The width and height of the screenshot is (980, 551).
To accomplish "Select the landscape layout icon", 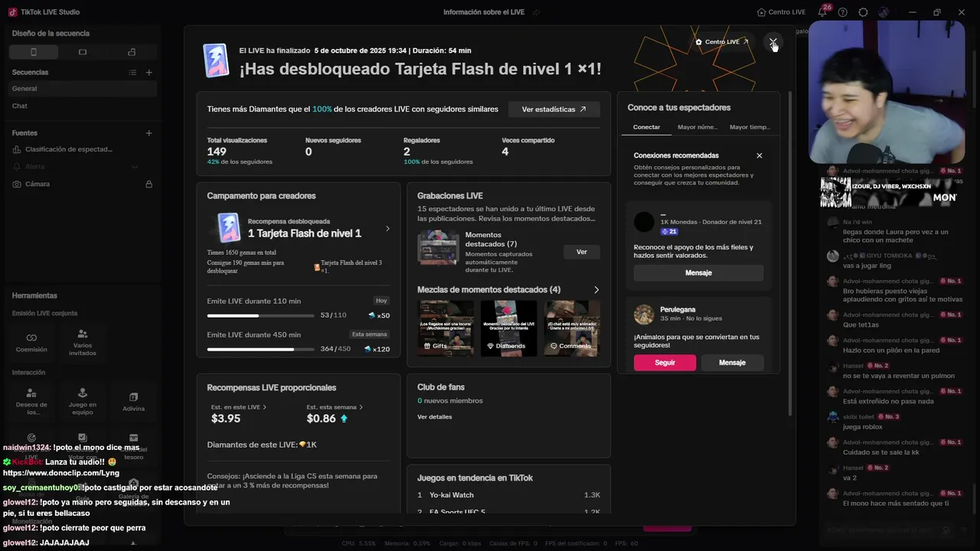I will [83, 52].
